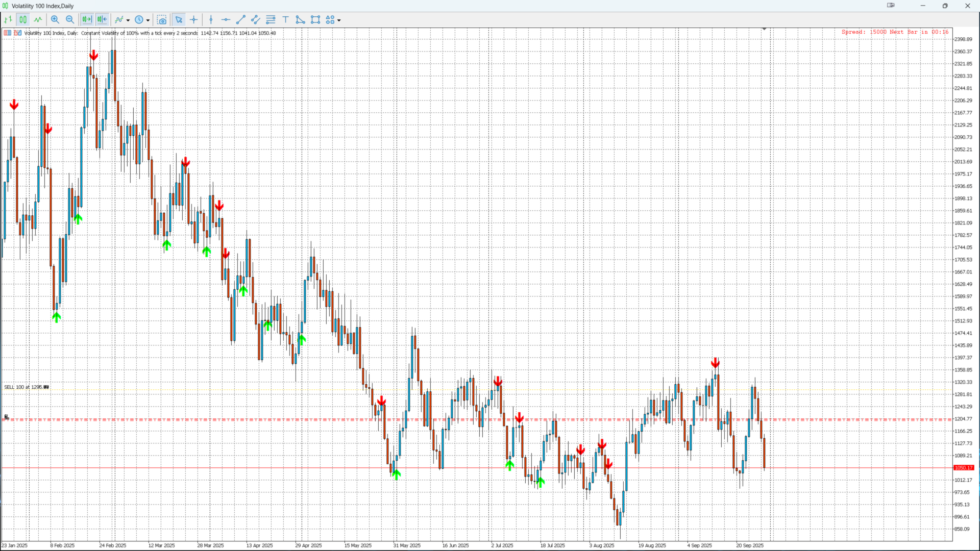Take a chart screenshot
Image resolution: width=980 pixels, height=551 pixels.
tap(162, 20)
